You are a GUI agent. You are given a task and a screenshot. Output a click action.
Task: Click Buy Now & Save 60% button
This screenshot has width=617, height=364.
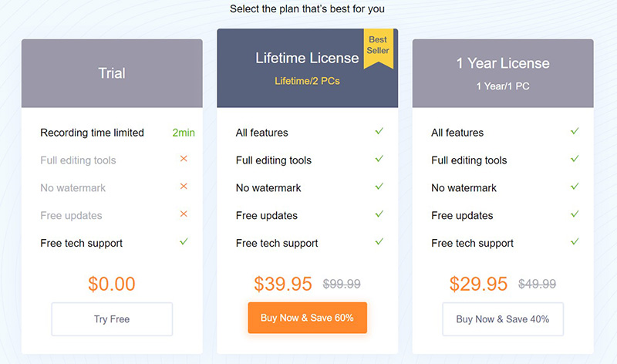click(307, 318)
